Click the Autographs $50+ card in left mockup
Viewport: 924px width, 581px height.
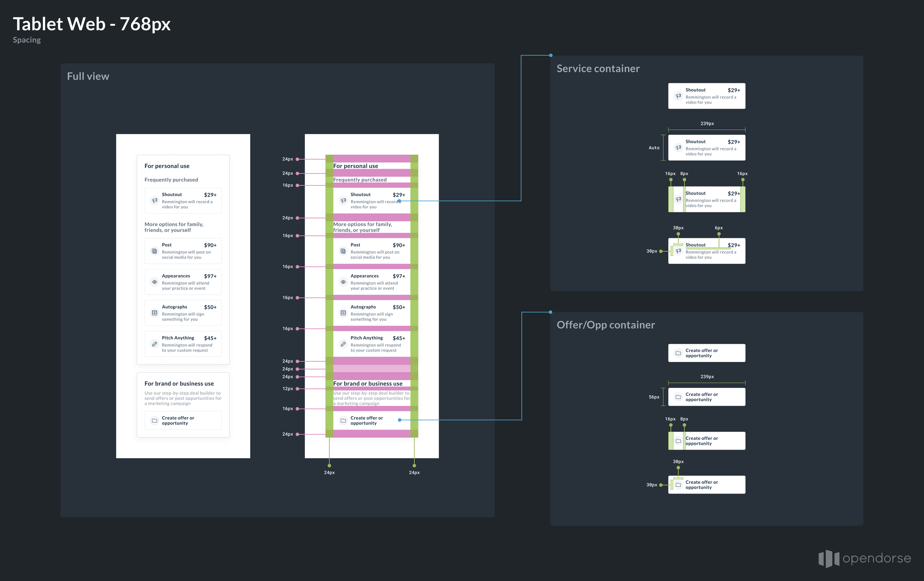183,313
